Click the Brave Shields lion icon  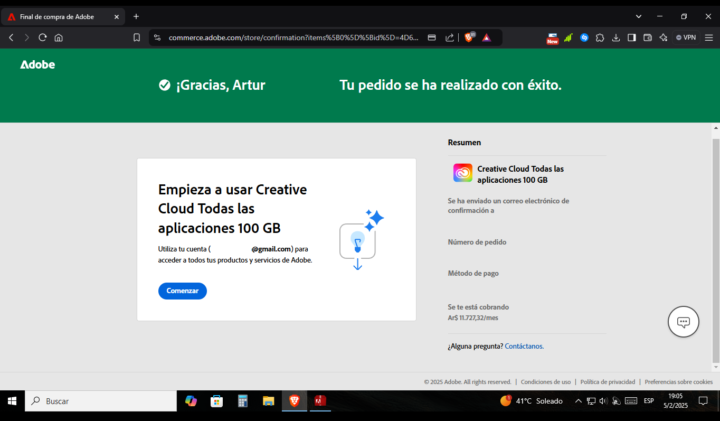coord(469,38)
